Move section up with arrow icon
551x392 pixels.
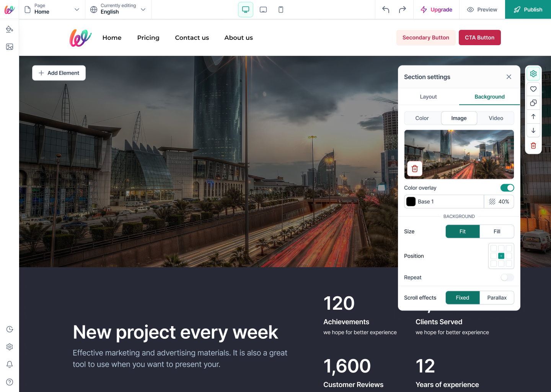pyautogui.click(x=533, y=116)
